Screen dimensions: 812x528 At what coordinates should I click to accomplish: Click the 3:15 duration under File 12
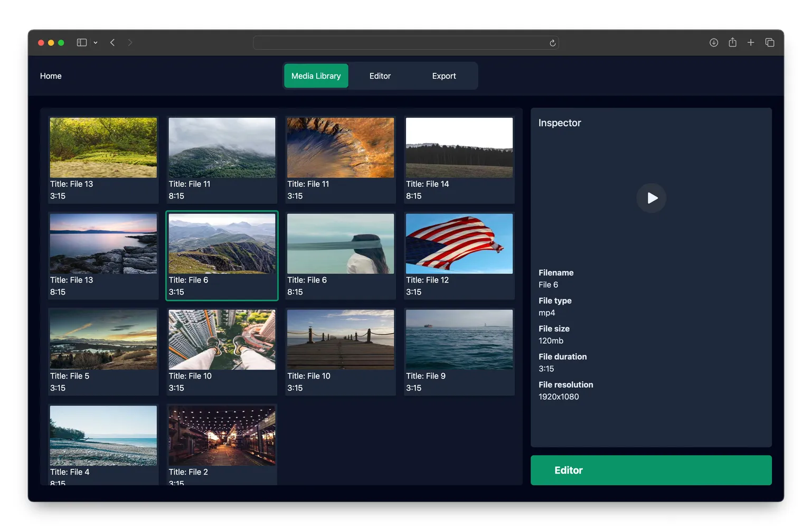click(414, 293)
